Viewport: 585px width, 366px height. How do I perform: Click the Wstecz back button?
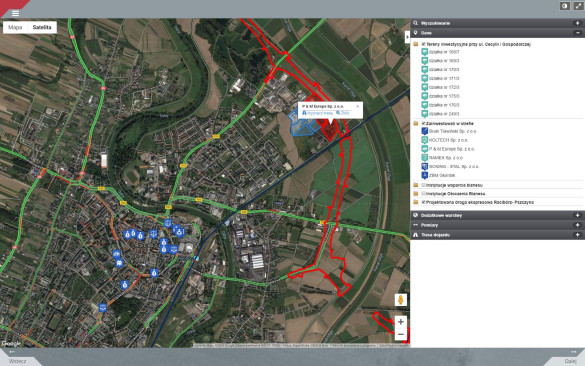[x=18, y=361]
